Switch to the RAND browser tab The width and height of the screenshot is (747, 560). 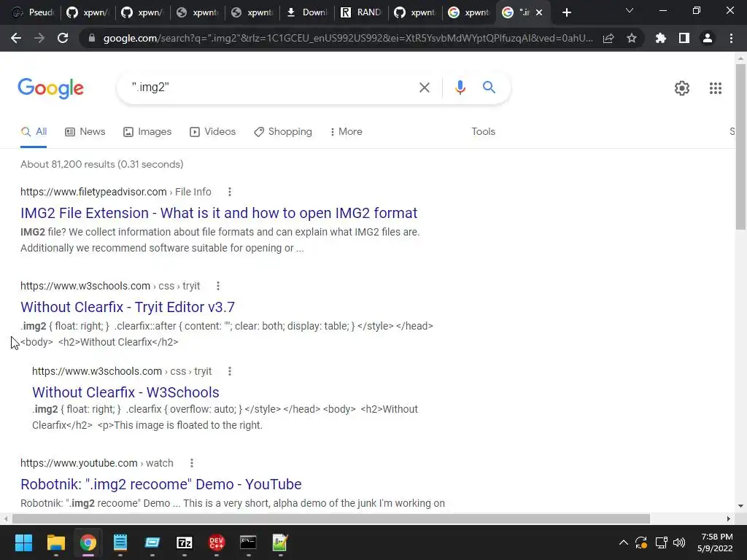click(360, 13)
